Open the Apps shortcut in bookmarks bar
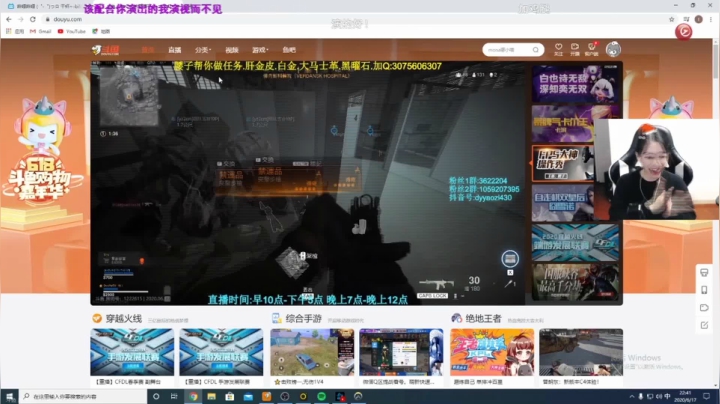Screen dimensions: 720x404 (15, 31)
